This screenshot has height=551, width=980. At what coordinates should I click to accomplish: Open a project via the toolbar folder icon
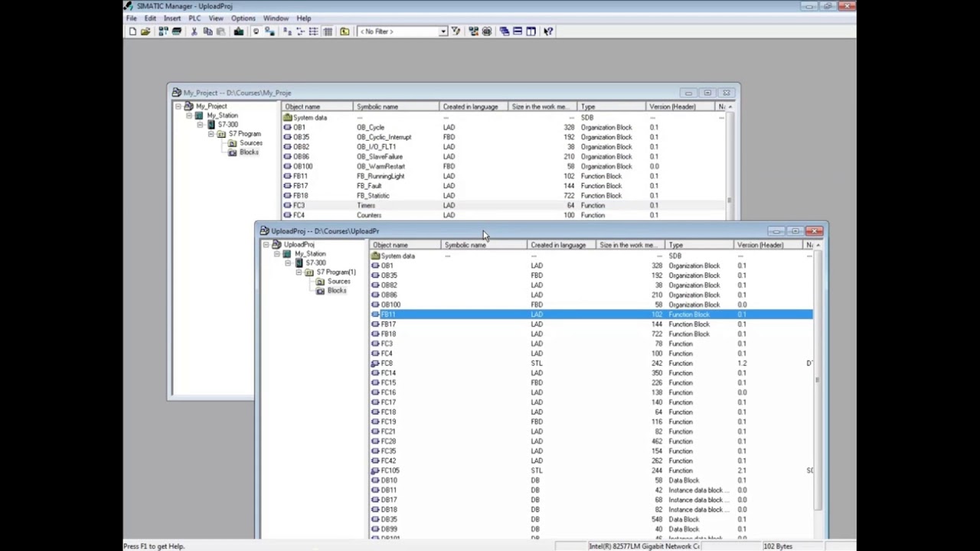pyautogui.click(x=145, y=31)
